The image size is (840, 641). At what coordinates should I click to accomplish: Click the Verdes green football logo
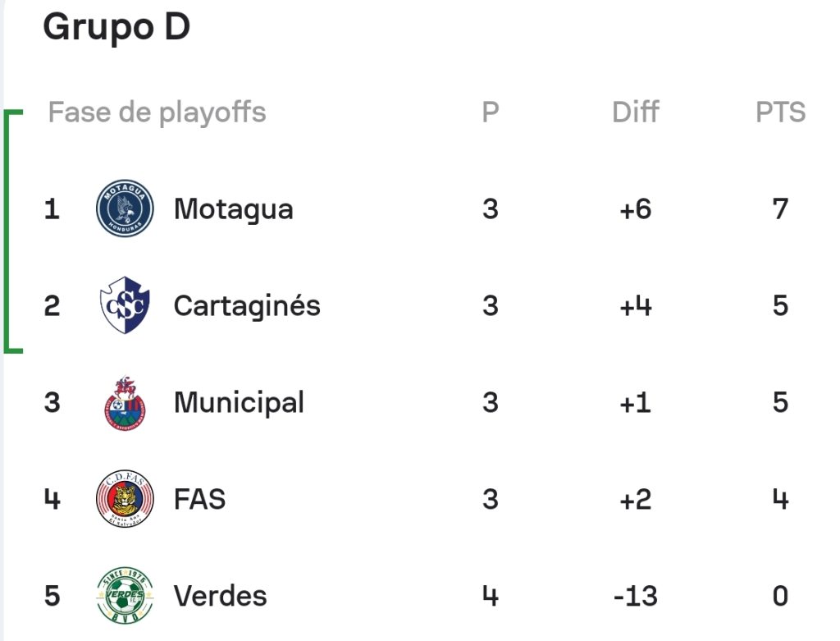click(x=125, y=596)
